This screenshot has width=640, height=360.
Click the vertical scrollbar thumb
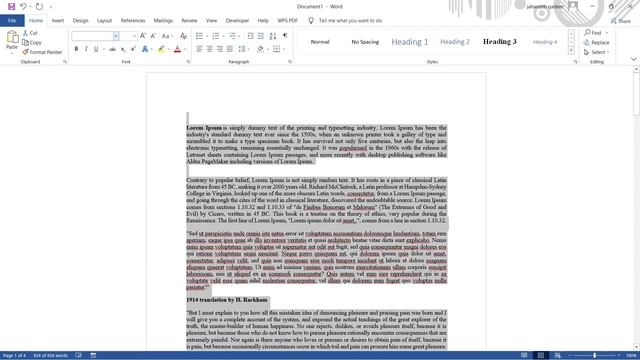pos(636,94)
